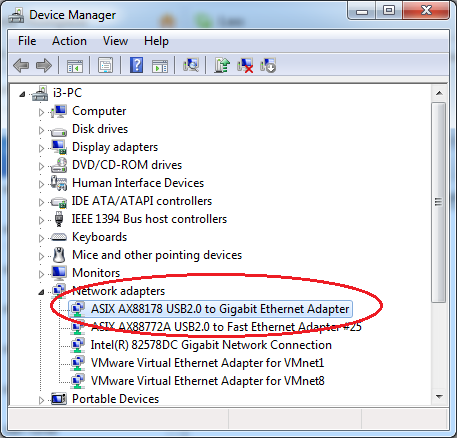This screenshot has width=457, height=438.
Task: Click the Forward arrow toolbar icon
Action: tap(44, 65)
